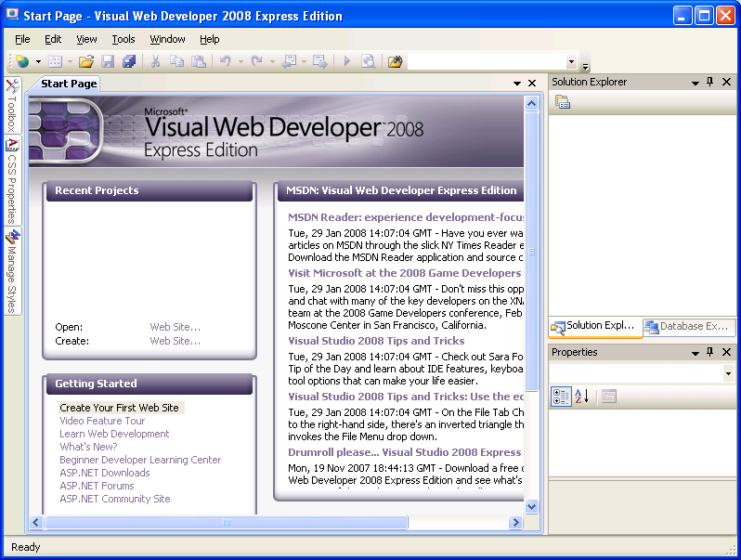
Task: Toggle auto-hide pin on Properties panel
Action: 709,352
